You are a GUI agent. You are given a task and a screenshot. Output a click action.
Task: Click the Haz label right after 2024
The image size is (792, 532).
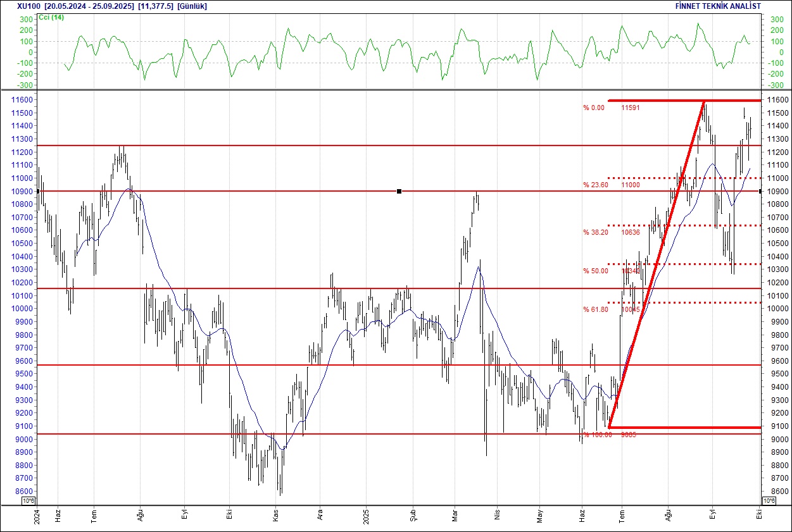(x=58, y=516)
